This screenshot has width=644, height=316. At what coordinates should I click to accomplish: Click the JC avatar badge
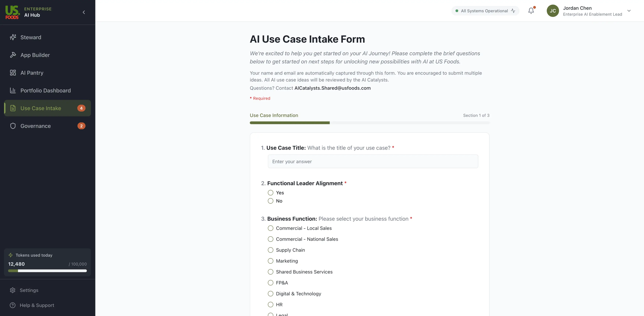coord(553,11)
